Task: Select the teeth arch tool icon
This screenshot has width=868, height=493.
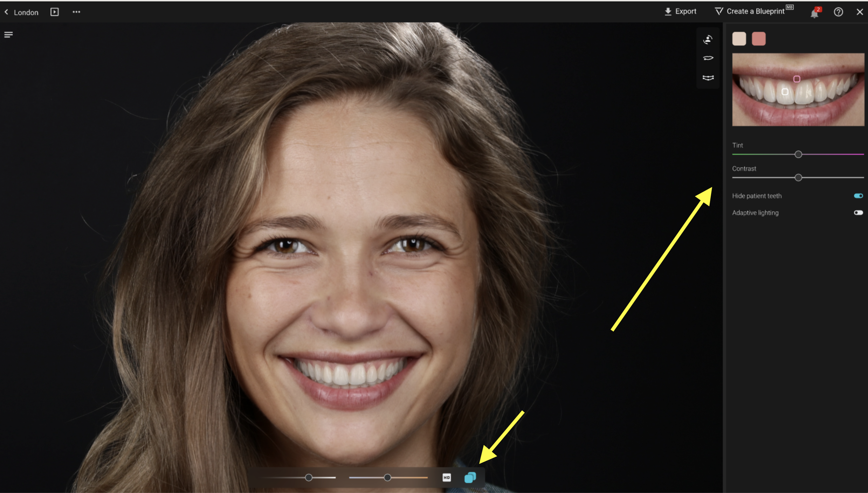Action: point(708,78)
